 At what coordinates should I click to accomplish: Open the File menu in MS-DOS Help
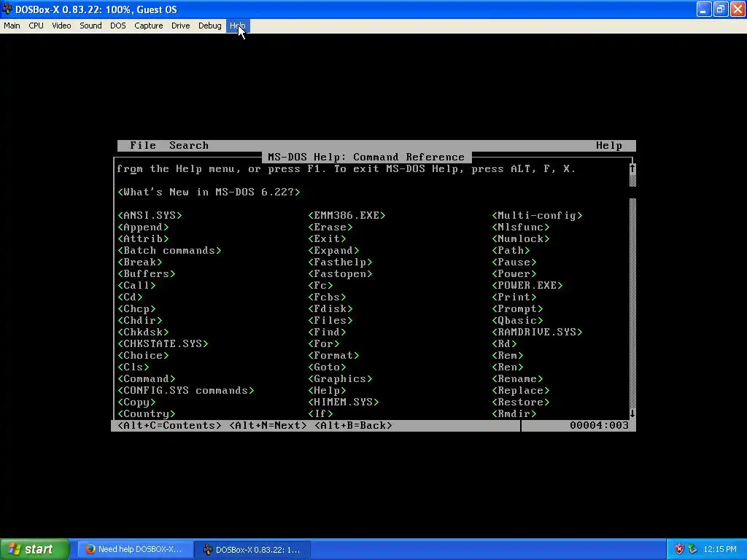tap(143, 145)
